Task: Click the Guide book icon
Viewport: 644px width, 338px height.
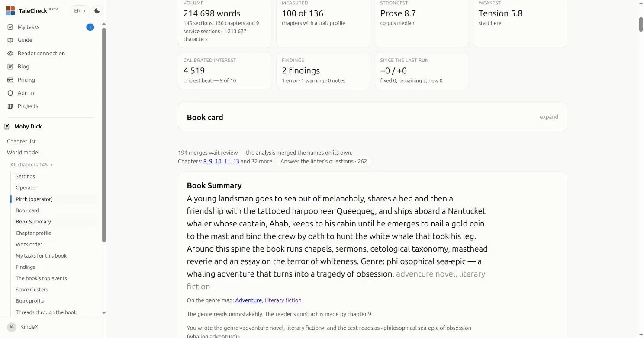Action: [10, 40]
